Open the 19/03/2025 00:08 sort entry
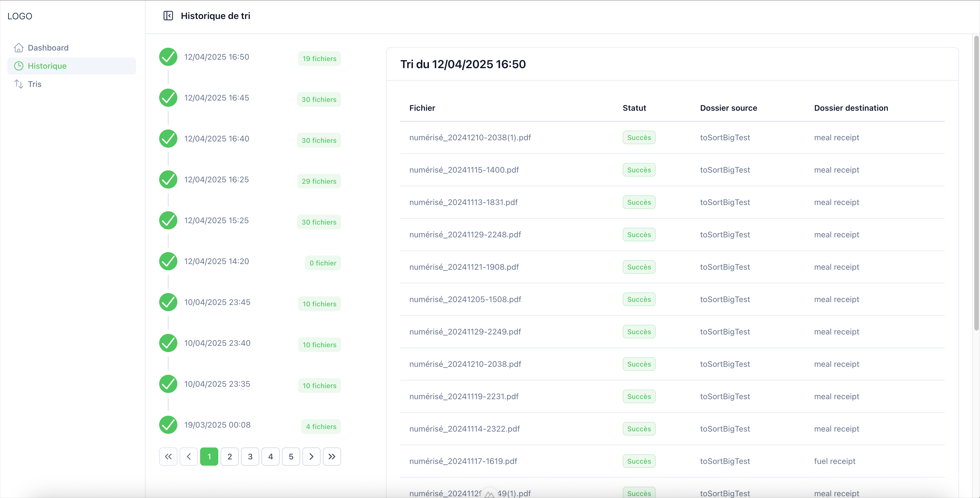The width and height of the screenshot is (980, 498). (x=217, y=425)
